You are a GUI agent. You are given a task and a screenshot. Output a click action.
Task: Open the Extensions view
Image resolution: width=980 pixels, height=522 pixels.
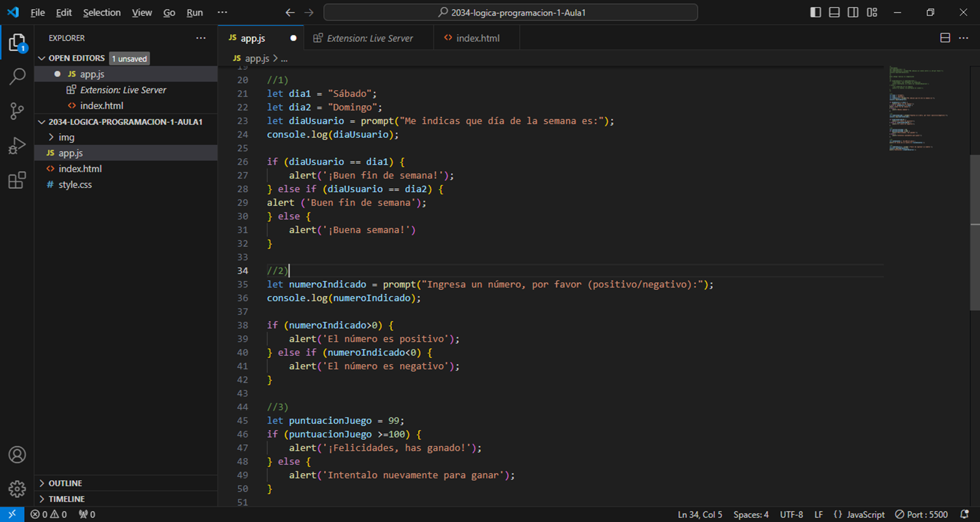17,180
